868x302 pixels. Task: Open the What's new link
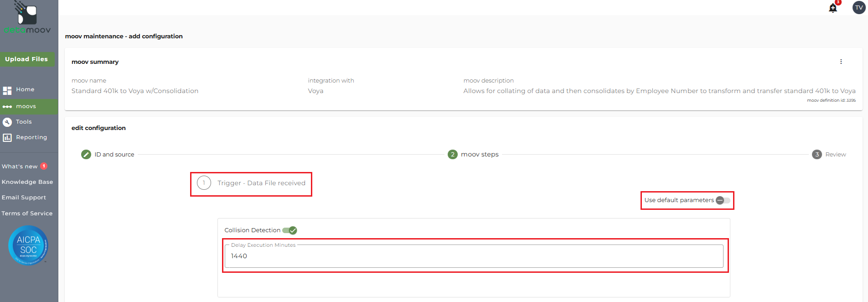pos(20,167)
